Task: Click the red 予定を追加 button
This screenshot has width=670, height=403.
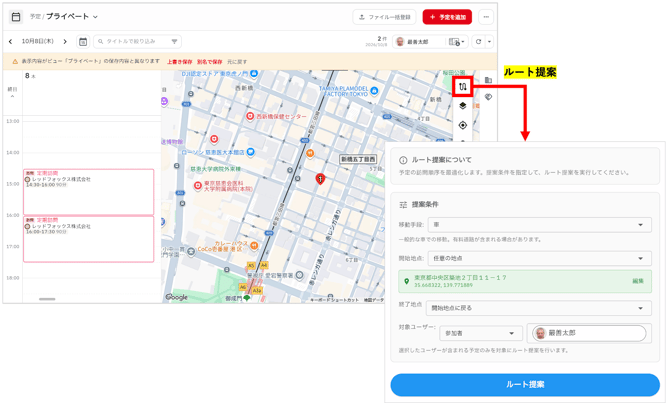Action: [x=447, y=17]
